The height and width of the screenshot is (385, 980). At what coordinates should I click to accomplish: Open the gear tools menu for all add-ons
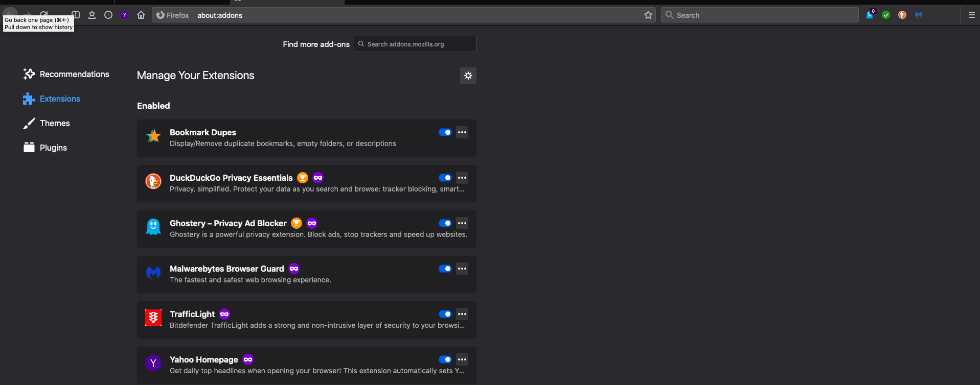[x=468, y=76]
